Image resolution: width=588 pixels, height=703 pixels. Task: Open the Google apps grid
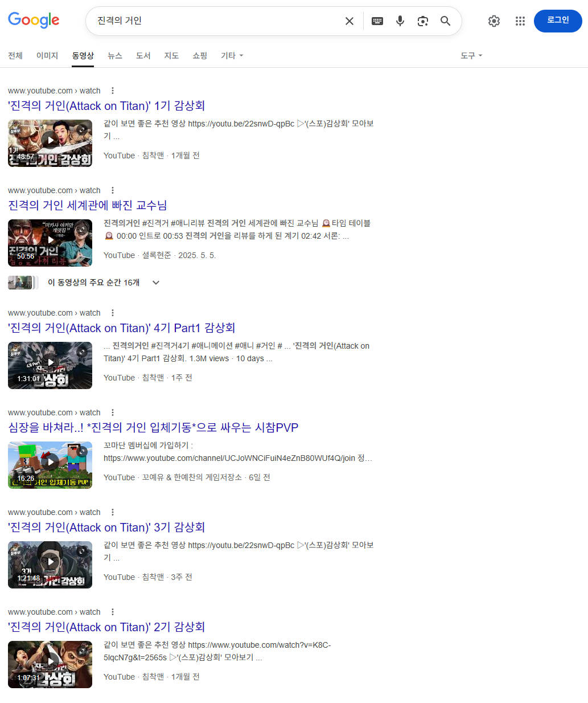[x=520, y=21]
